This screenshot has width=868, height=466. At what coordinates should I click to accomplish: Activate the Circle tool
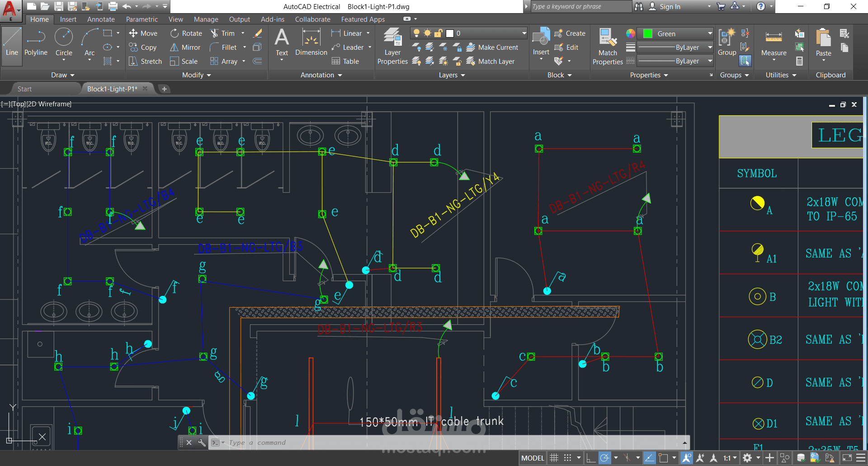pyautogui.click(x=64, y=42)
